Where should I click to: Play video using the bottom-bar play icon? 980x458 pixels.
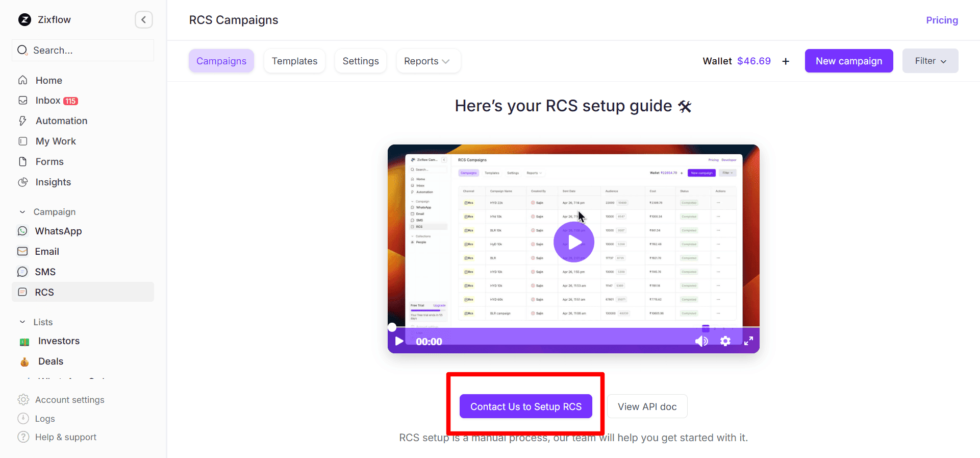coord(399,341)
